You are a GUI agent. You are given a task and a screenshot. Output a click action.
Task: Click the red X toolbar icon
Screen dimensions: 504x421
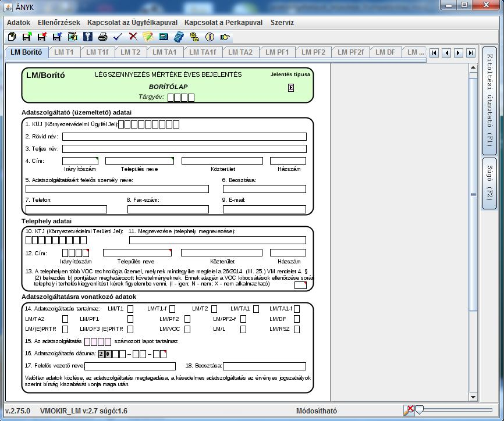pyautogui.click(x=133, y=37)
